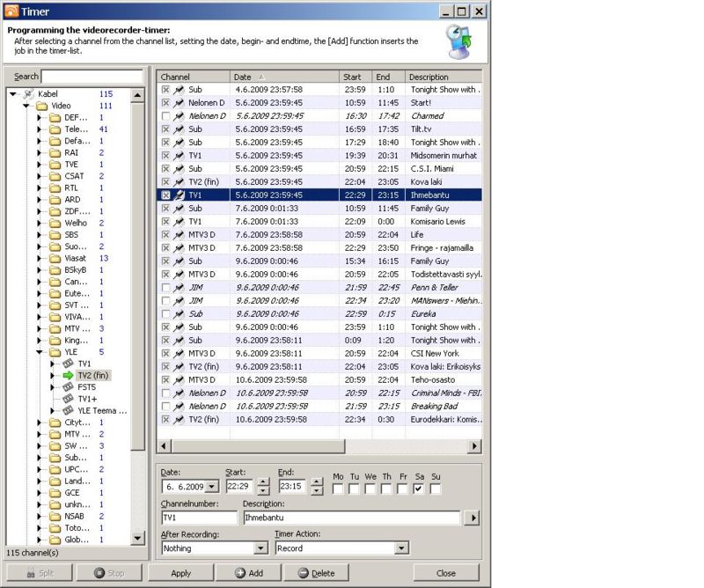Click the Close button at the bottom
The height and width of the screenshot is (588, 704).
(446, 573)
